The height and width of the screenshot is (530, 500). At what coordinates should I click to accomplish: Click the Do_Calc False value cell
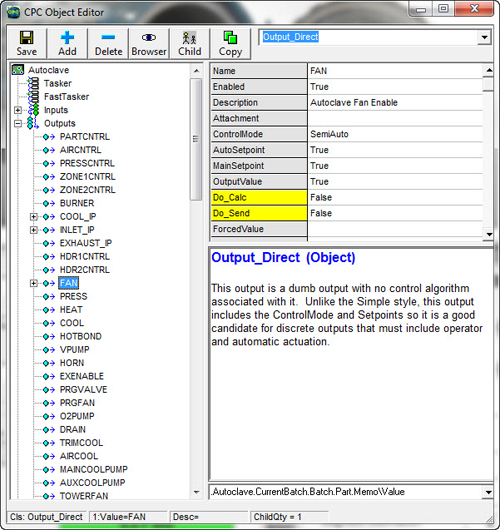[395, 197]
